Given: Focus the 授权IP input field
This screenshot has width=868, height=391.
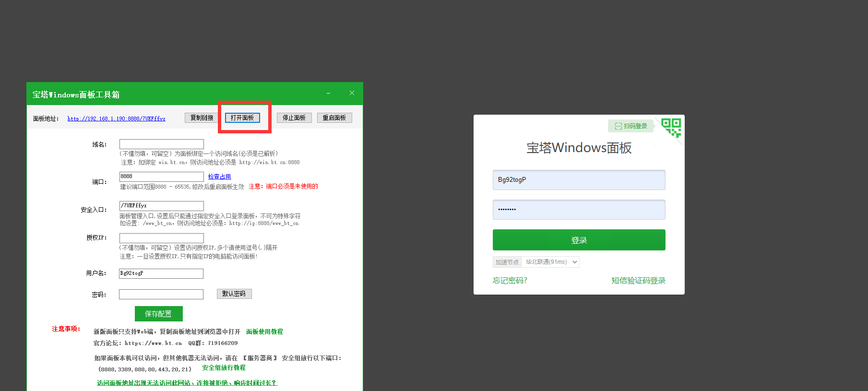Looking at the screenshot, I should click(x=162, y=238).
